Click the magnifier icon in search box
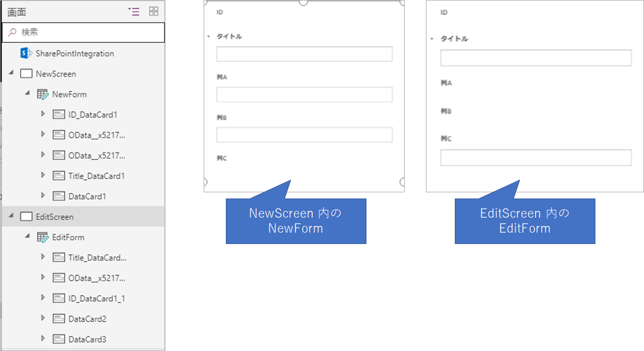The image size is (644, 351). (12, 32)
